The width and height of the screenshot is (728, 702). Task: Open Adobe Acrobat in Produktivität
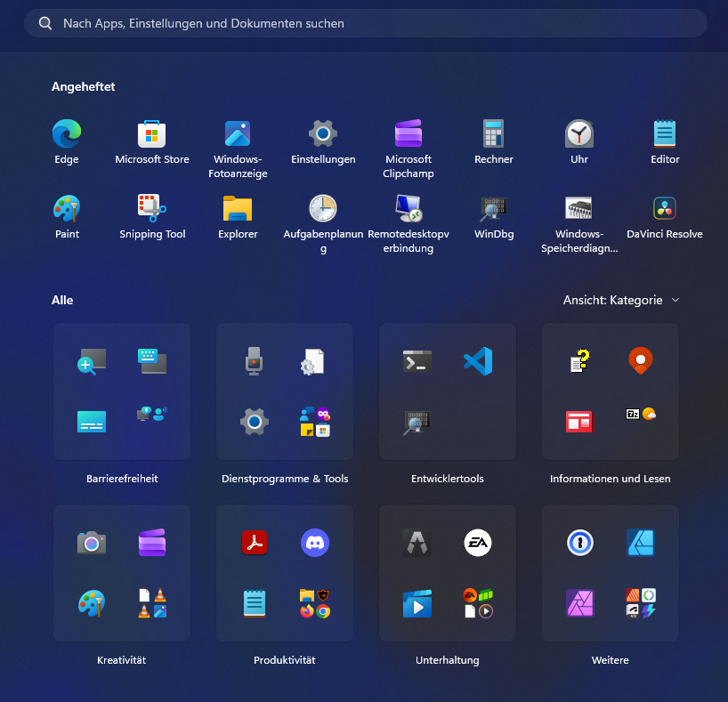tap(255, 542)
